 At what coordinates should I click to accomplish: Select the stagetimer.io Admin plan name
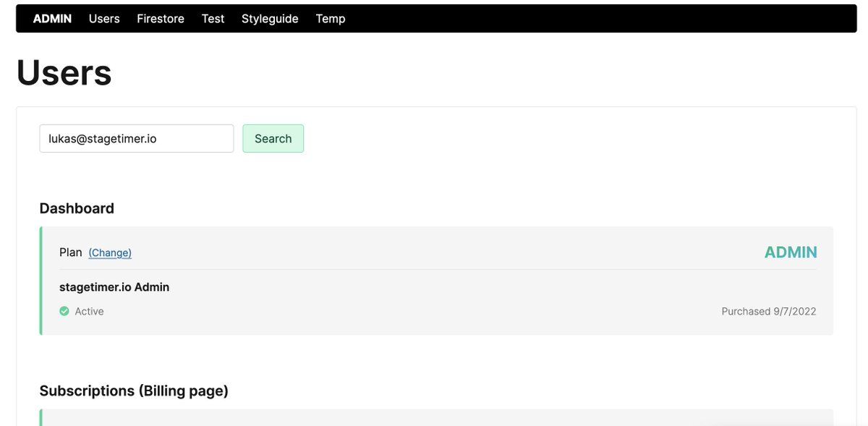point(114,287)
